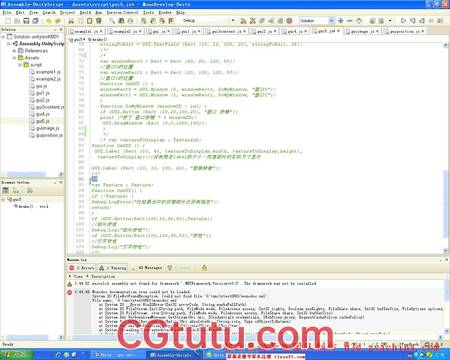Click the Undo yellow arrow icon

[49, 21]
